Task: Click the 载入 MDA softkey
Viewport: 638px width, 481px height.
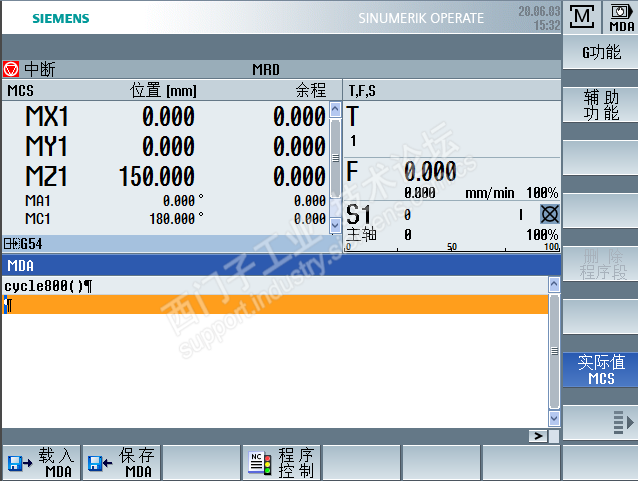Action: (41, 463)
